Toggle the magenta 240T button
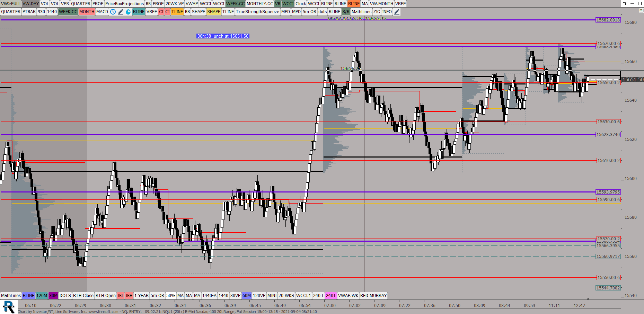This screenshot has height=314, width=644. (x=331, y=296)
